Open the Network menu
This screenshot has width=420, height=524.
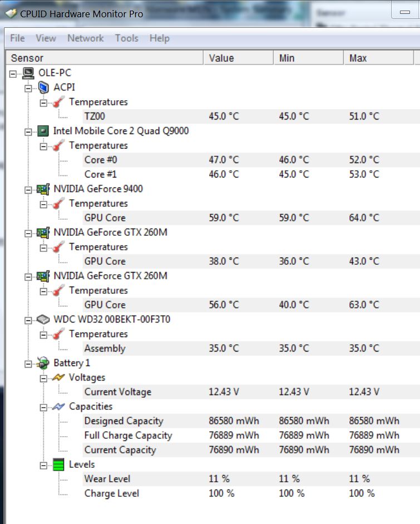click(86, 38)
